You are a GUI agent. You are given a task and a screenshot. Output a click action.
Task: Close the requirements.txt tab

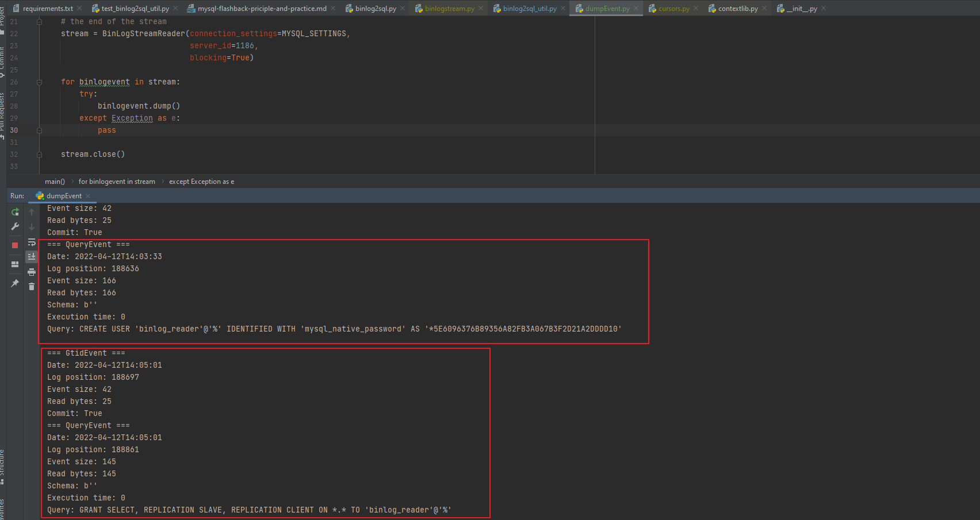point(79,8)
